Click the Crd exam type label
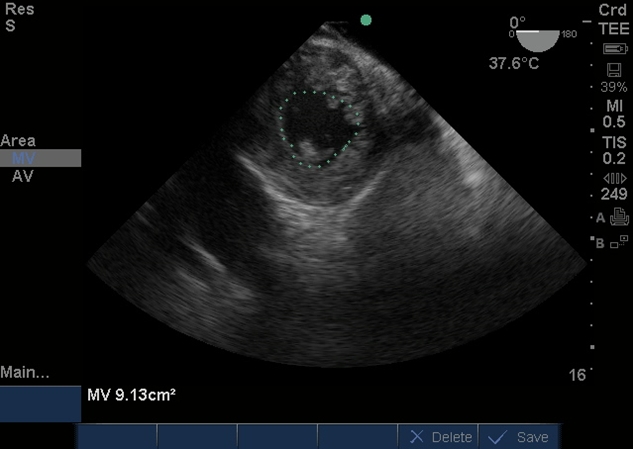Screen dimensions: 633x449 (x=613, y=10)
